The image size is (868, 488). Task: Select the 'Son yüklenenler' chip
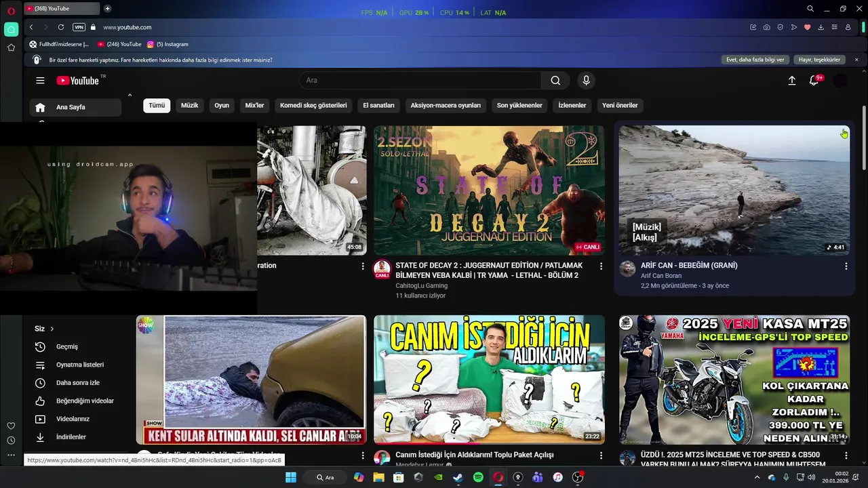coord(519,106)
